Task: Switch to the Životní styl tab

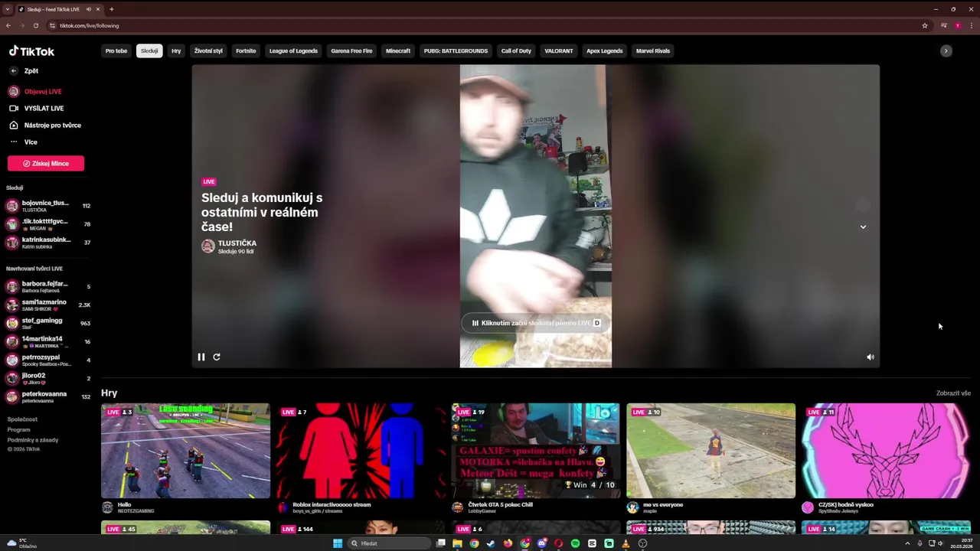Action: tap(208, 51)
